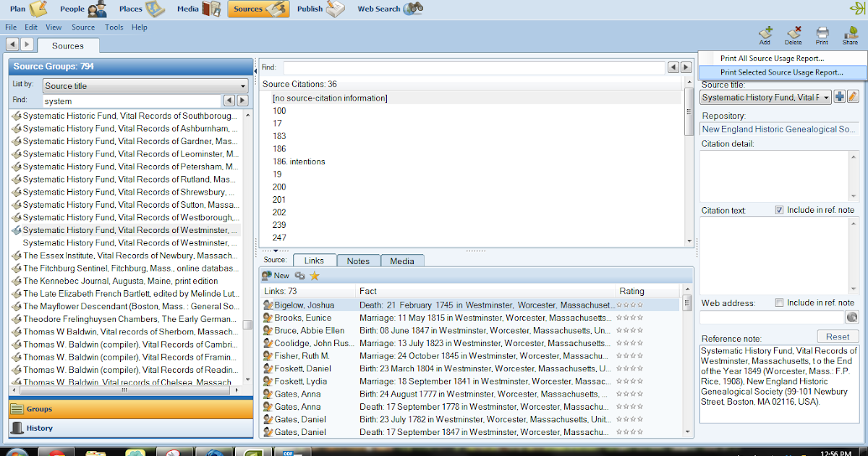Screen dimensions: 868x456
Task: Go back with the history back arrow
Action: click(x=12, y=44)
